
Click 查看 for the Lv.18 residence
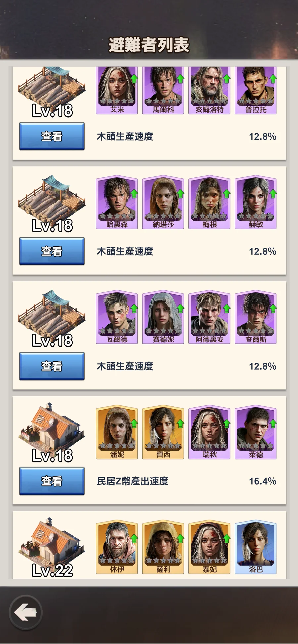[52, 481]
